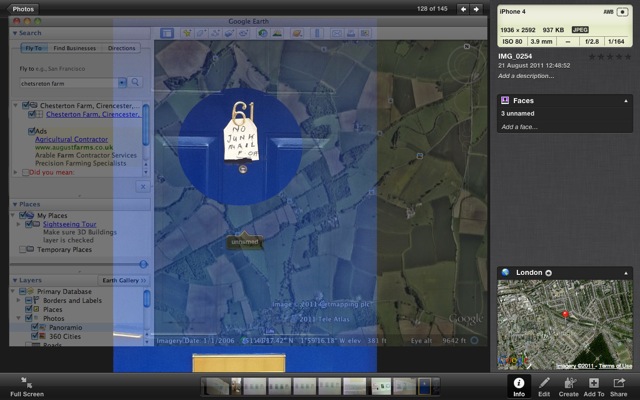The width and height of the screenshot is (640, 400).
Task: Click the red pin on the map
Action: coord(565,314)
